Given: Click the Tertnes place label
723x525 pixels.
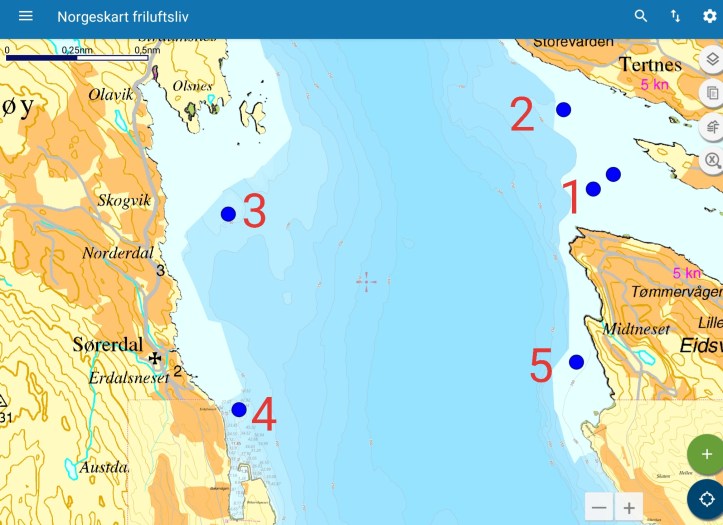Looking at the screenshot, I should [x=650, y=65].
